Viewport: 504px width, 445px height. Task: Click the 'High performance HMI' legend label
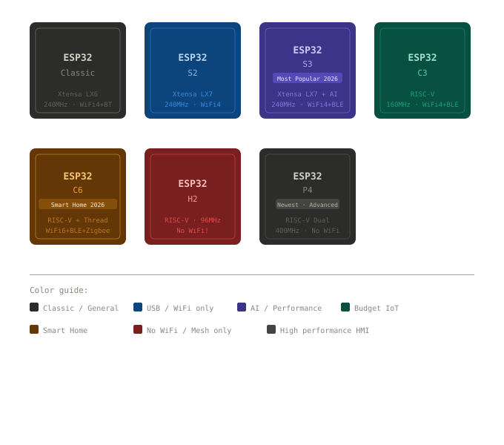(325, 330)
